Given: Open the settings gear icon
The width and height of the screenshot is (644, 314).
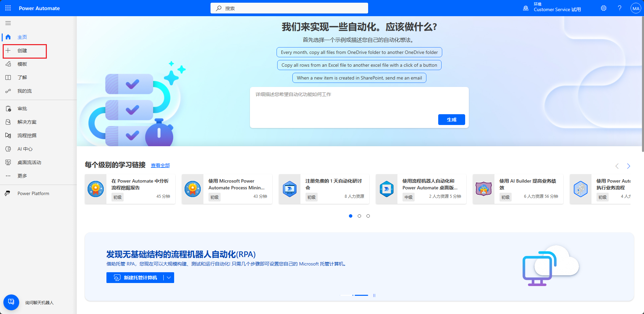Looking at the screenshot, I should (604, 8).
